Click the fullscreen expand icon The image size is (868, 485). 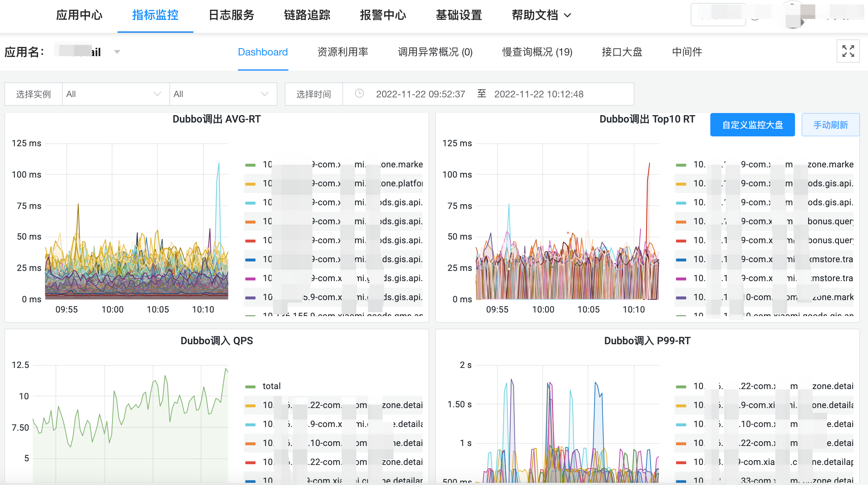[x=848, y=51]
